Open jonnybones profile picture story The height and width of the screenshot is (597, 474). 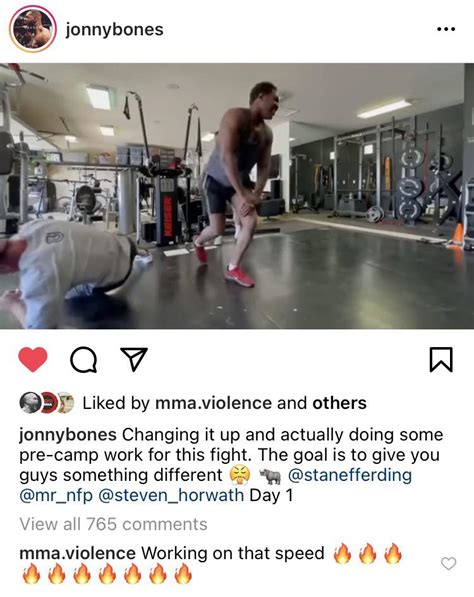pos(33,29)
